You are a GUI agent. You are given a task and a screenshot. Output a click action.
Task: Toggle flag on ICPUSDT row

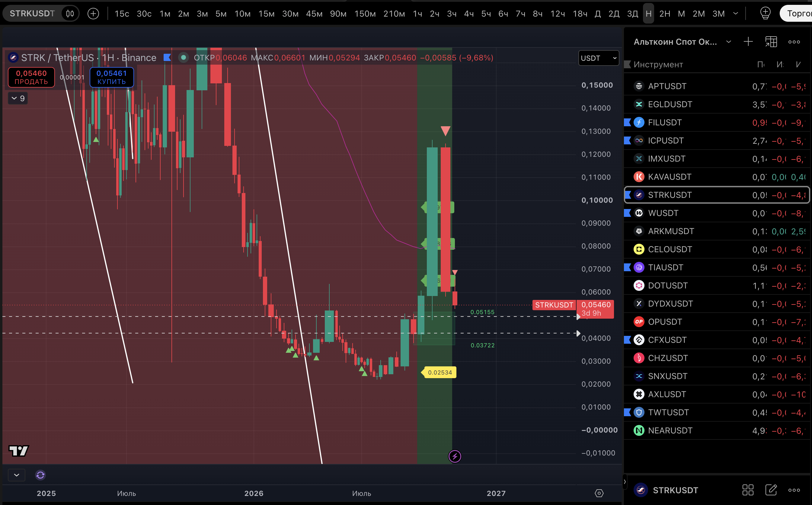[628, 141]
